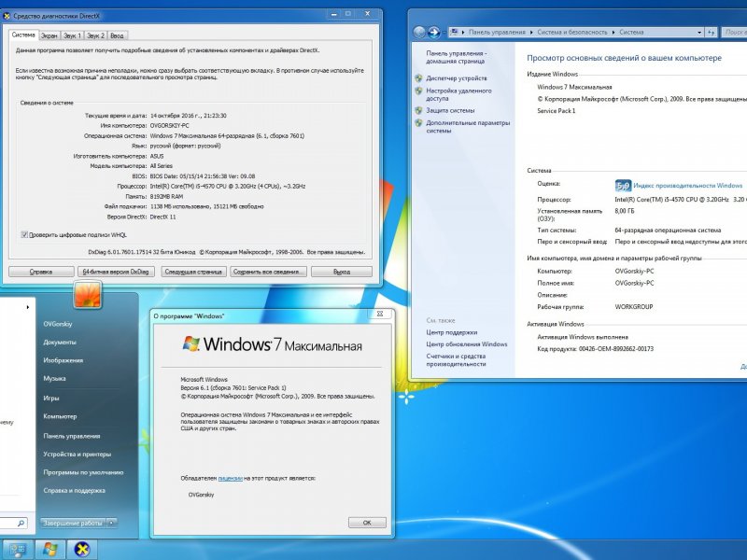The width and height of the screenshot is (747, 560).
Task: Click the DirectX diagnostic title bar icon
Action: click(7, 16)
